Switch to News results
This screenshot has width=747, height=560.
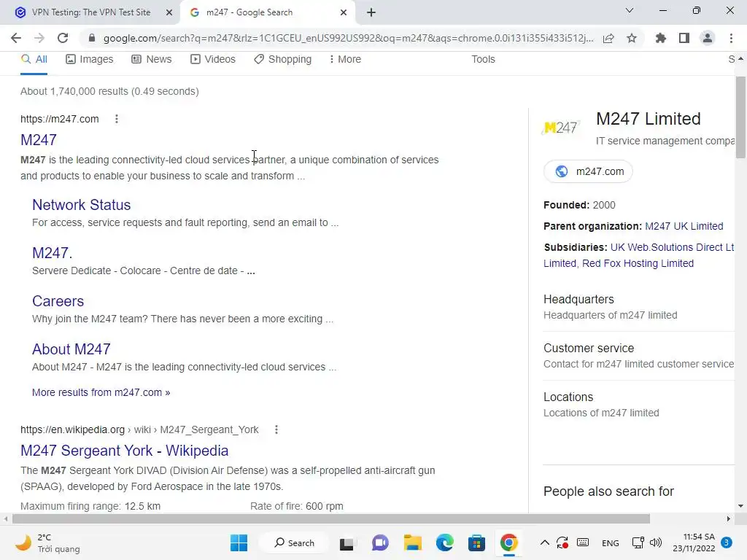[x=152, y=60]
